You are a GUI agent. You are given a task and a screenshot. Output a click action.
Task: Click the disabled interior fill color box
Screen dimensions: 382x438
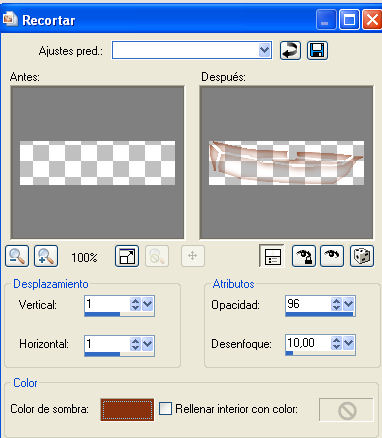click(x=346, y=410)
